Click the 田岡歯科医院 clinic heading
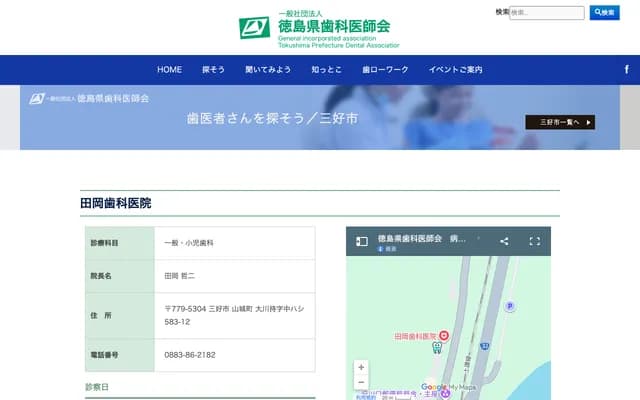The width and height of the screenshot is (640, 400). coord(116,203)
